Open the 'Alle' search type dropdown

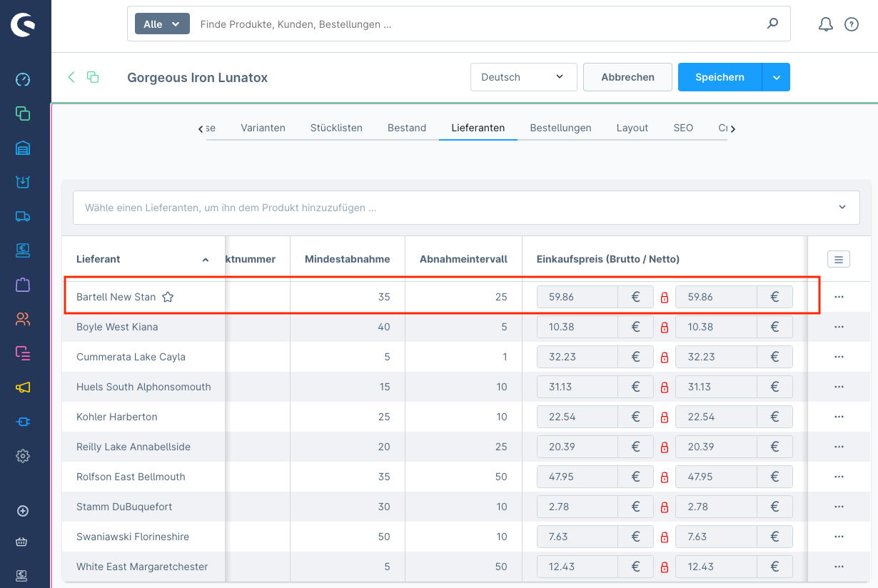[x=162, y=24]
